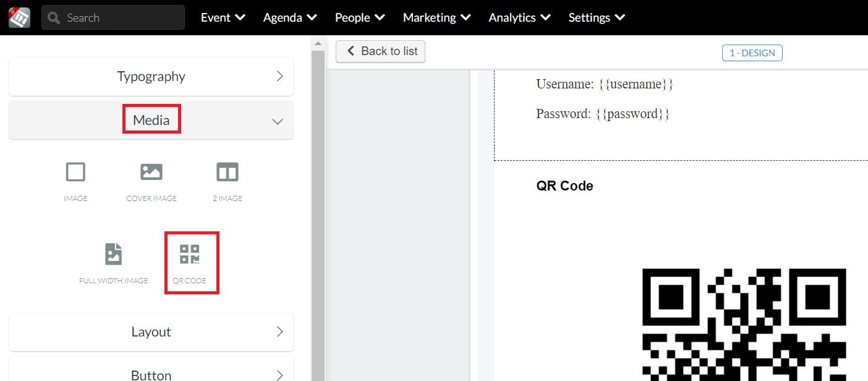Click the "Password: {{password}}" line
This screenshot has width=868, height=381.
(602, 114)
